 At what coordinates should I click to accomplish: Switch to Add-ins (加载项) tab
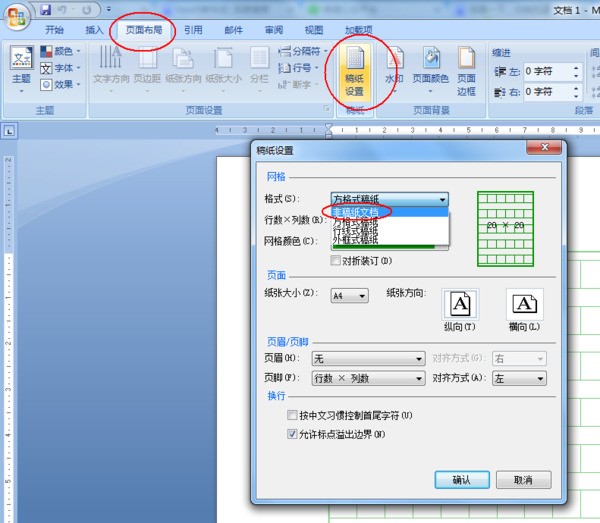(359, 30)
